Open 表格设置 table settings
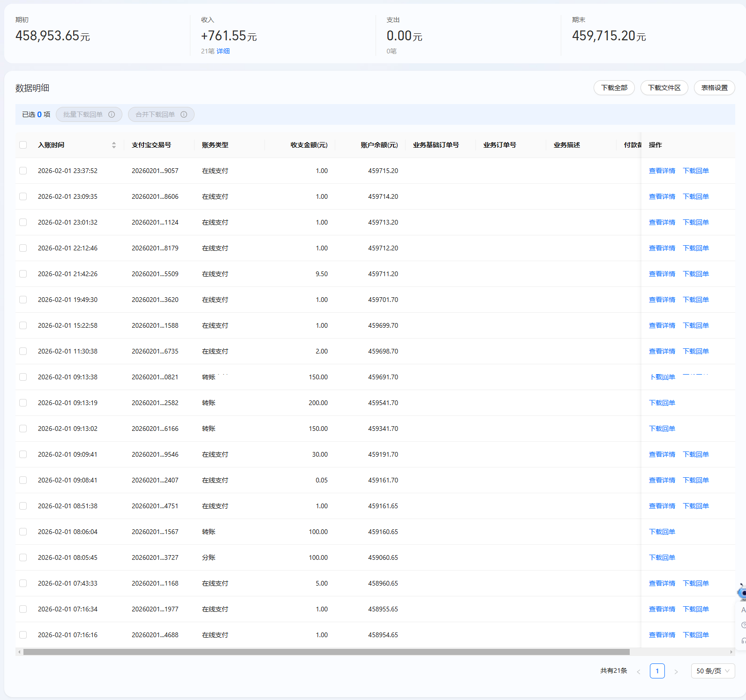Viewport: 746px width, 700px height. [714, 88]
